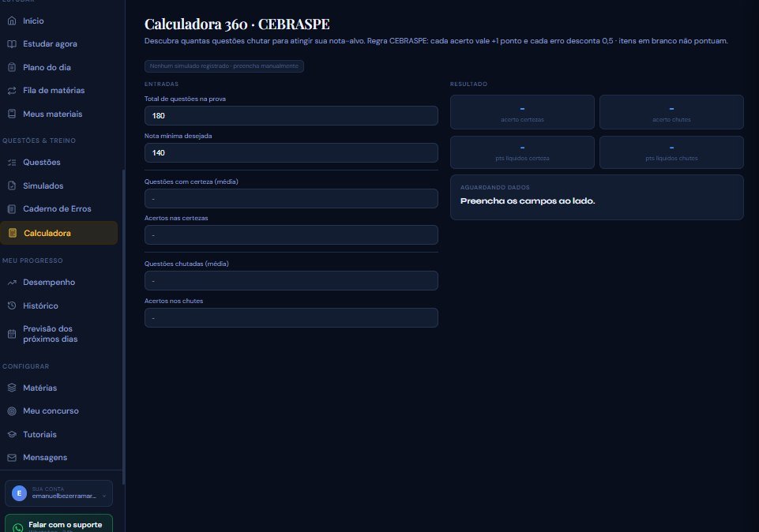Viewport: 759px width, 532px height.
Task: Click the RESULTADO section label
Action: tap(468, 84)
